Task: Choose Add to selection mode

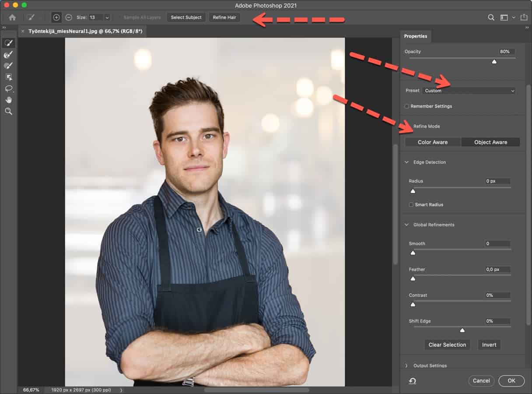Action: pyautogui.click(x=56, y=18)
